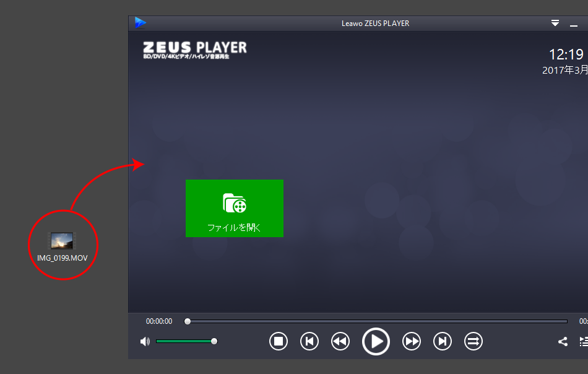
Task: Select the Fast Forward icon
Action: [412, 341]
